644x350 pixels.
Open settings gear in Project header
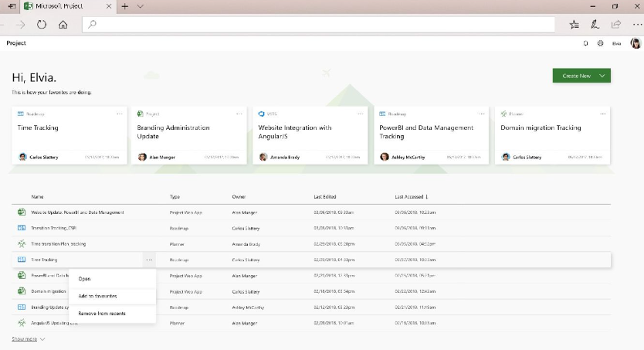(601, 43)
